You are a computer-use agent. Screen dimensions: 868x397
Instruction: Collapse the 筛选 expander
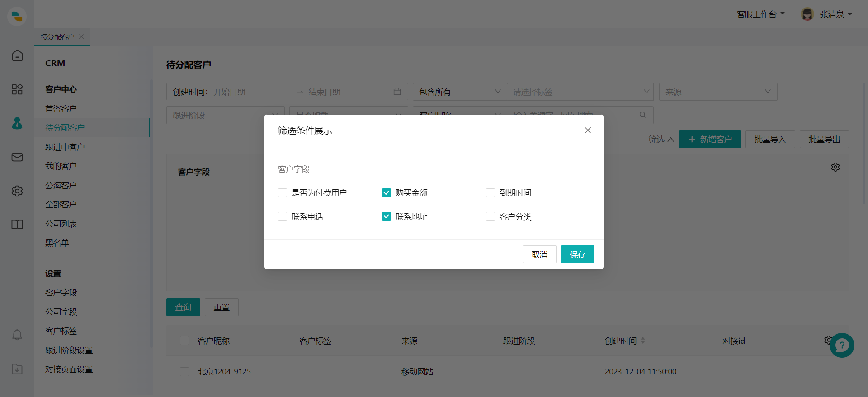click(661, 139)
